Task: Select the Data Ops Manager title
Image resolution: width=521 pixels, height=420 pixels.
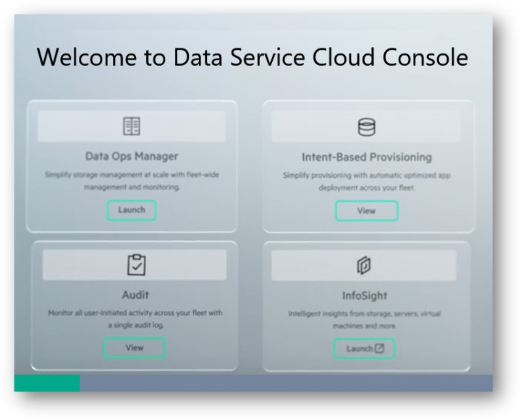Action: click(x=132, y=156)
